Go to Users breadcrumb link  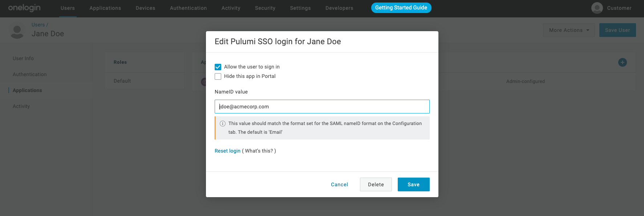click(x=38, y=25)
